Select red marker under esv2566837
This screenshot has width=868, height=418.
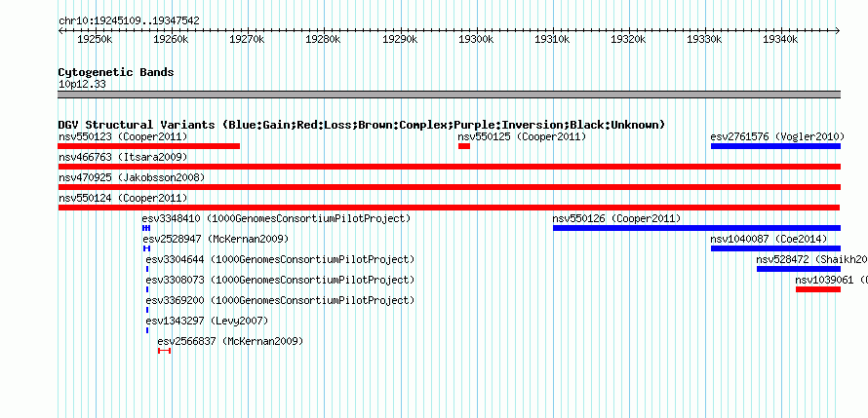coord(164,351)
